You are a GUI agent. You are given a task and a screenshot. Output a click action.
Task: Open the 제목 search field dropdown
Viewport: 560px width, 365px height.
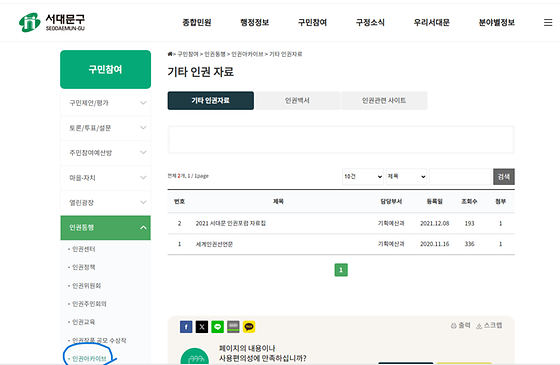(406, 176)
